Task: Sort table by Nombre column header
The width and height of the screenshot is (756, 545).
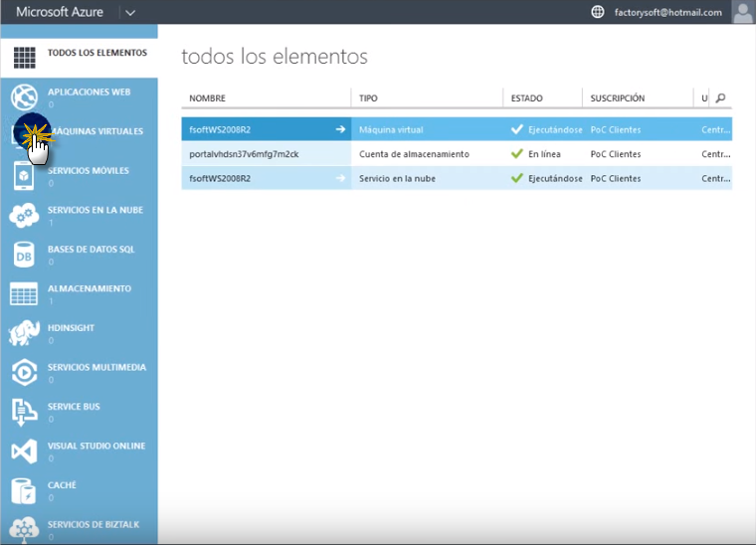Action: click(208, 98)
